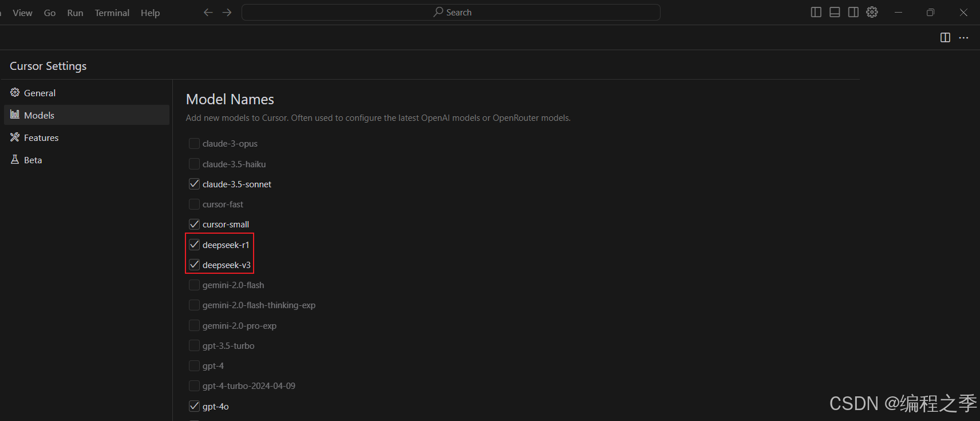The width and height of the screenshot is (980, 421).
Task: Toggle bottom panel layout icon
Action: pos(835,12)
